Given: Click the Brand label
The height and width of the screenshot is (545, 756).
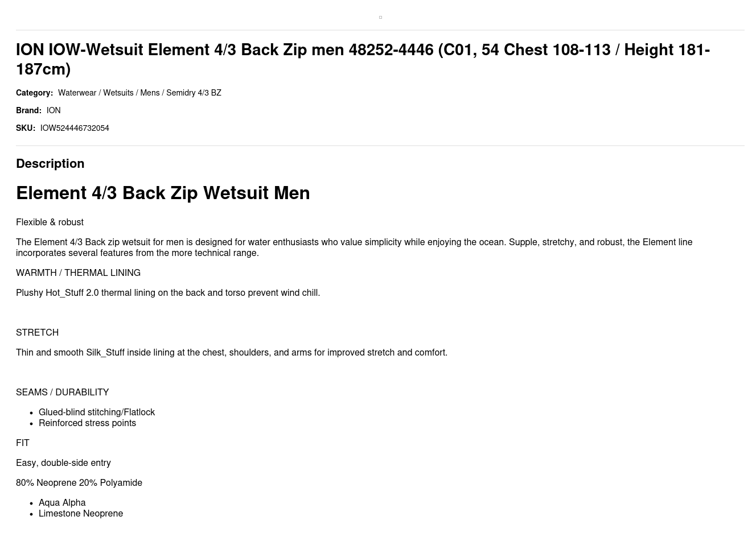Looking at the screenshot, I should coord(28,110).
